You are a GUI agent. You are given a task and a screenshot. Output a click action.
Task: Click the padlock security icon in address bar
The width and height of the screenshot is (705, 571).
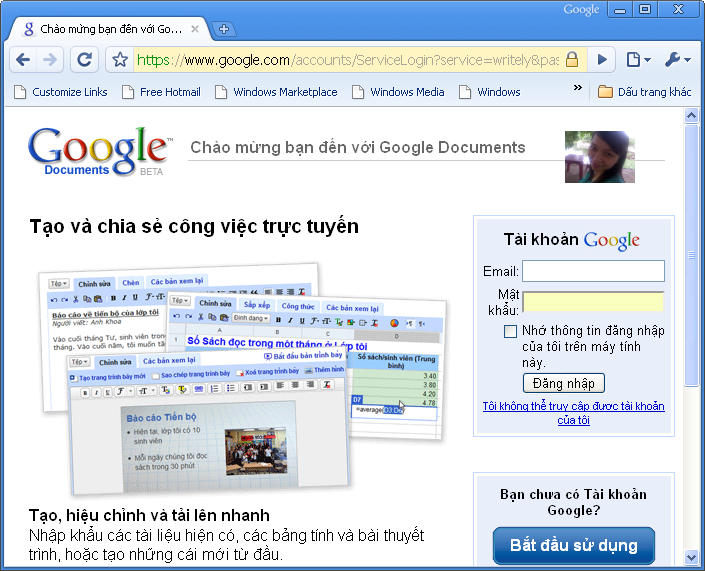[571, 59]
